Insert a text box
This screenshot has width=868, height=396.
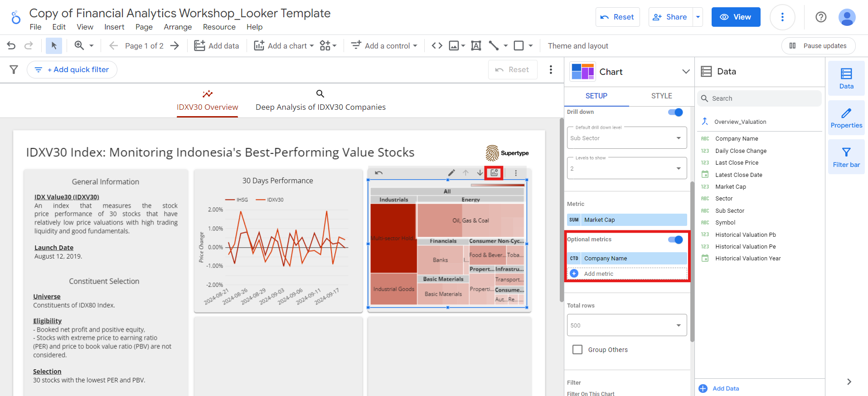(476, 45)
